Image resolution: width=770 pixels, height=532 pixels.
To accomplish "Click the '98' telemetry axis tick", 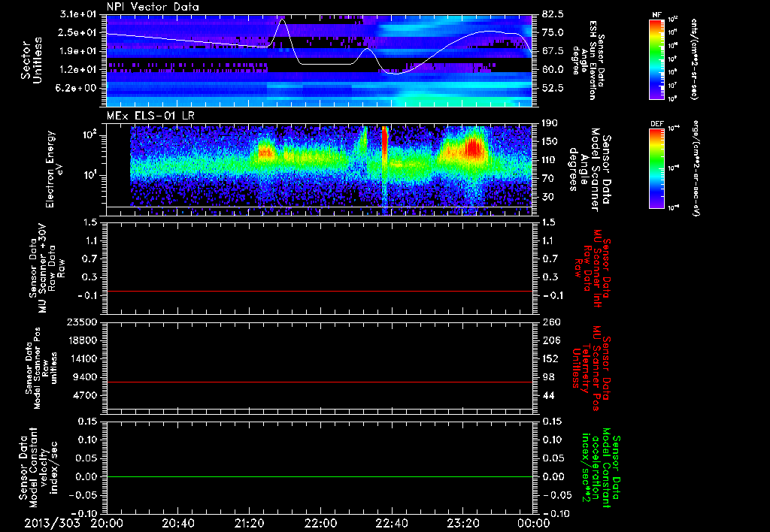I will coord(548,377).
